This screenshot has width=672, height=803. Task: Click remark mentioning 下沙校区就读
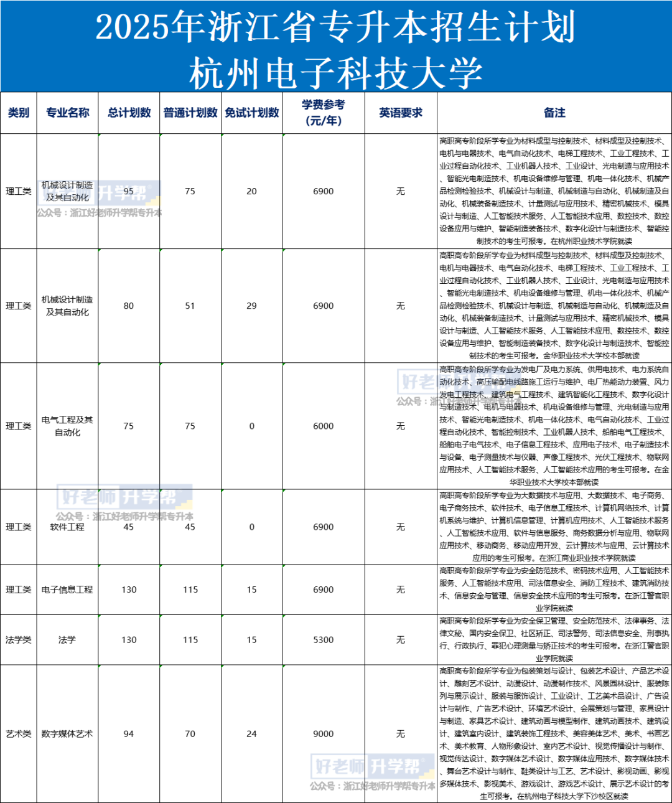554,734
